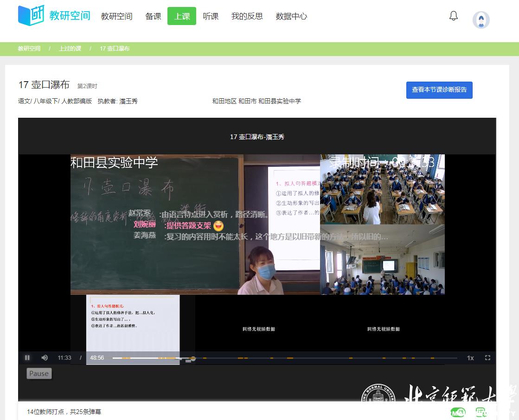Mute the video with the speaker icon
The width and height of the screenshot is (519, 420).
click(45, 358)
